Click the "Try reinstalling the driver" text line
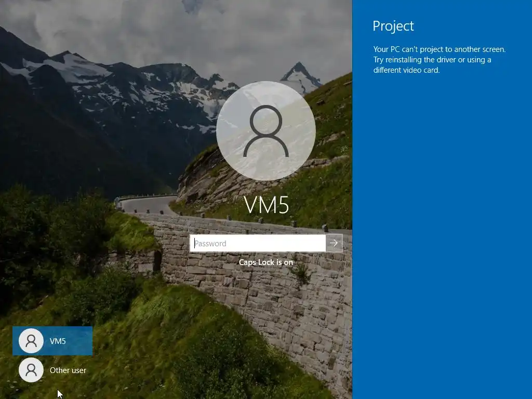 432,60
